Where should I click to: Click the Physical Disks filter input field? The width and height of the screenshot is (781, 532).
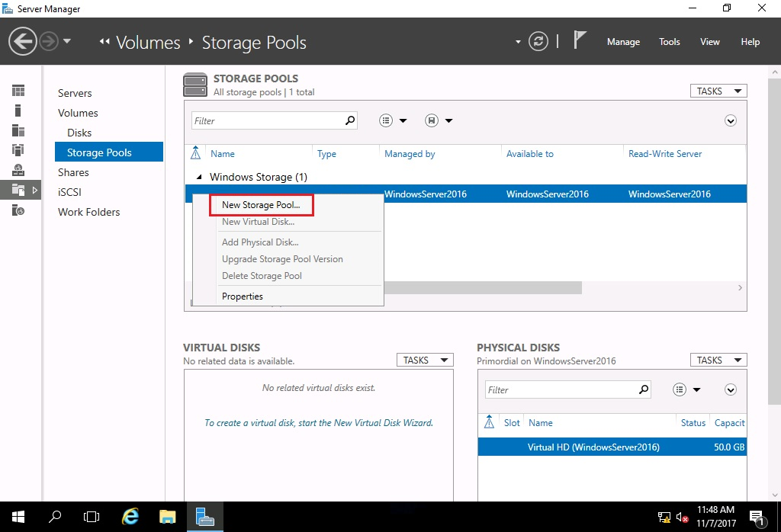(561, 389)
